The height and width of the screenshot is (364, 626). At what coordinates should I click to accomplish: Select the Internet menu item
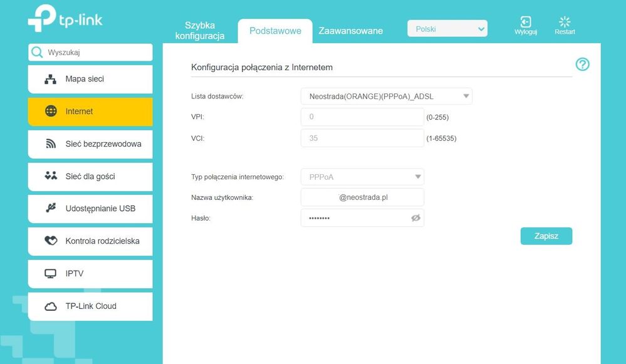pyautogui.click(x=90, y=112)
